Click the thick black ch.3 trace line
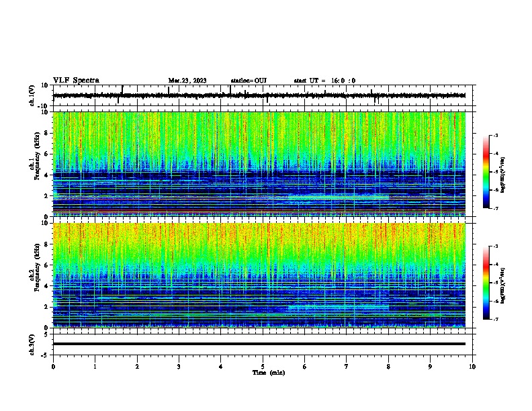The width and height of the screenshot is (532, 411). pos(259,344)
